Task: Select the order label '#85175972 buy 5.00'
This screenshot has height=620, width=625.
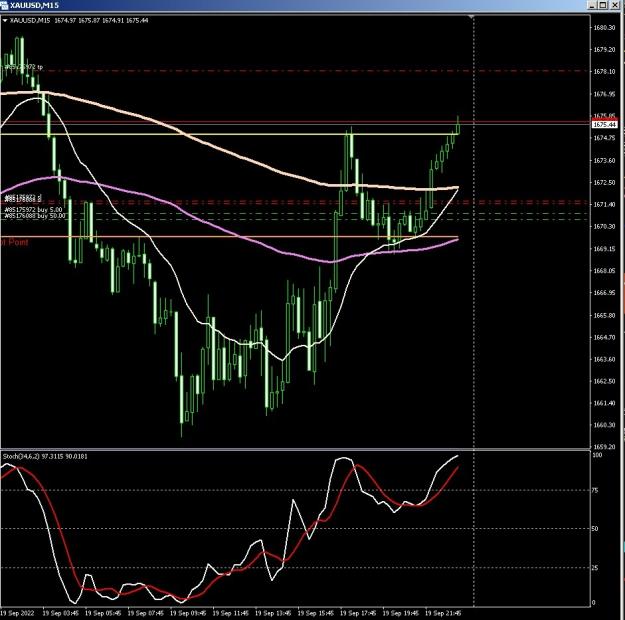Action: click(x=33, y=209)
